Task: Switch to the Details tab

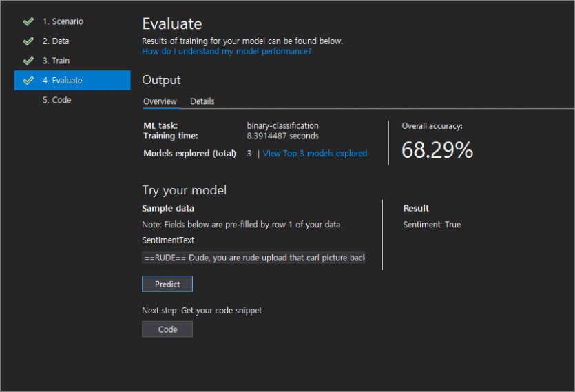Action: point(202,101)
